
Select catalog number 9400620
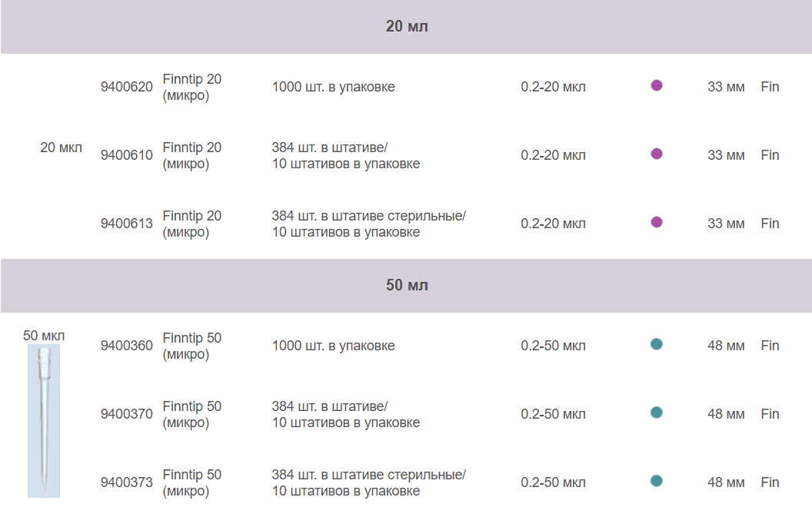pyautogui.click(x=127, y=87)
